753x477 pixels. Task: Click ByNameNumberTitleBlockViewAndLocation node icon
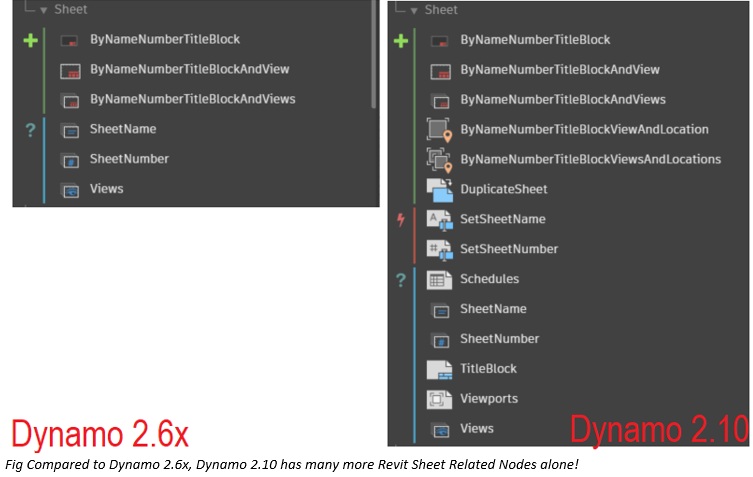(439, 130)
